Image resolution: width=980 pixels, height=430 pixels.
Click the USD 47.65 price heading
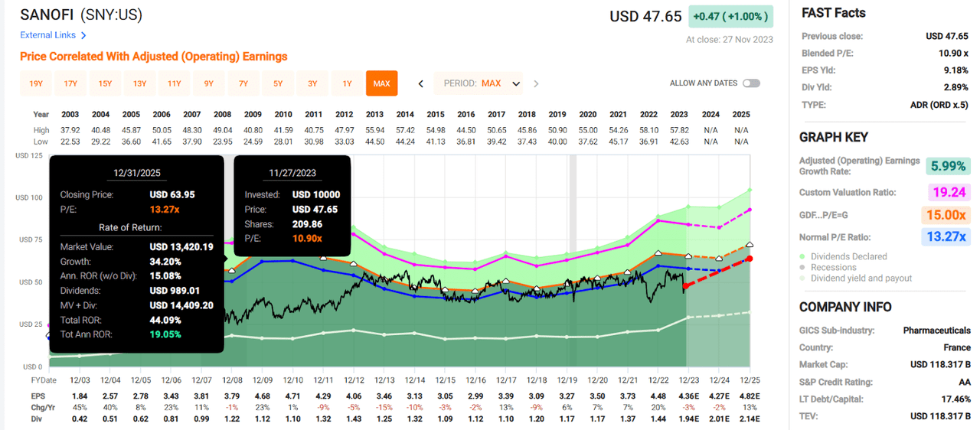(x=647, y=16)
